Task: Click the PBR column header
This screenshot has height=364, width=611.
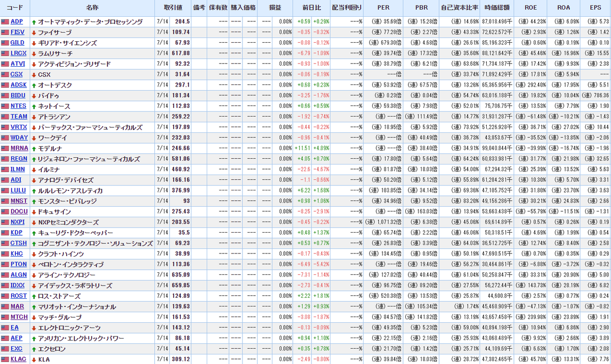Action: coord(421,8)
